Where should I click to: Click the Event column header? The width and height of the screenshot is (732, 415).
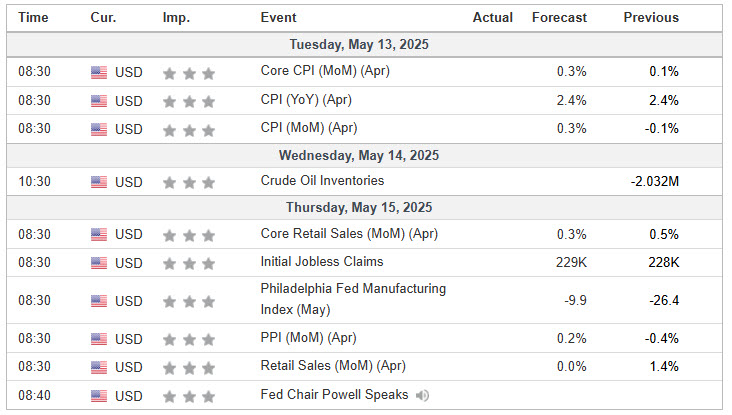point(278,18)
